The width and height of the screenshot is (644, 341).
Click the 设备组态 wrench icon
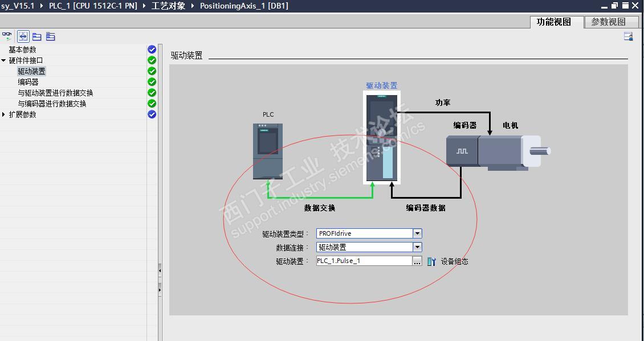click(431, 261)
